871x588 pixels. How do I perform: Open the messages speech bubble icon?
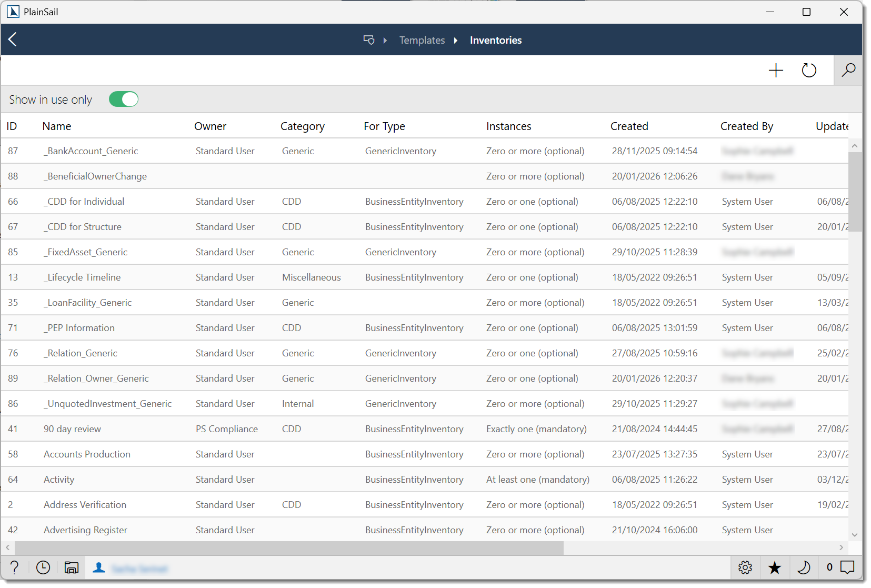point(847,567)
